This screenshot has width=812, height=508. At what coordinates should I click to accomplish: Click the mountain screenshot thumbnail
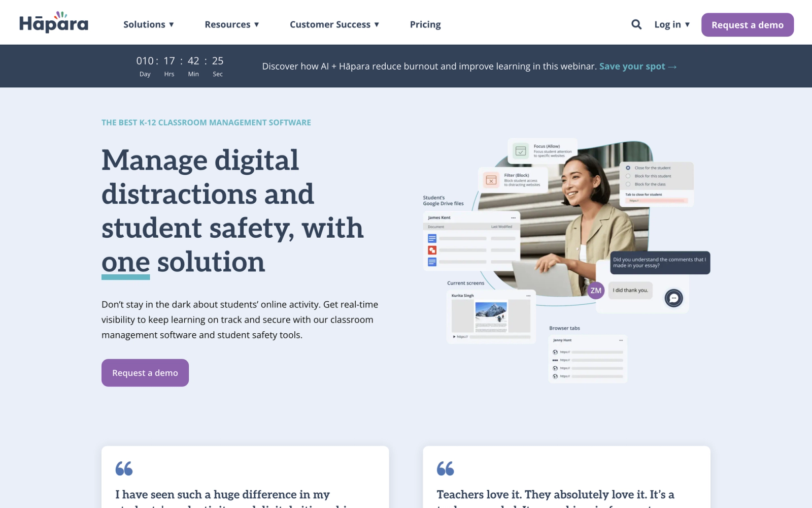click(491, 317)
